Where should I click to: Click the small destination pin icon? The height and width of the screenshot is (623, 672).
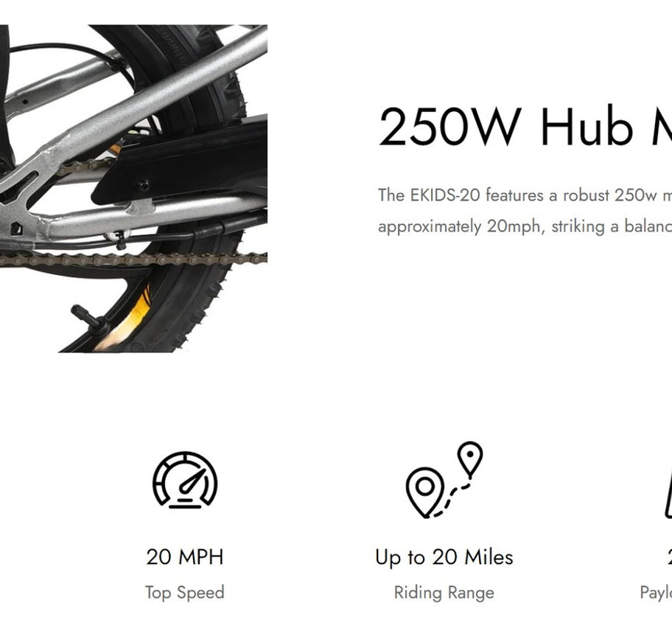470,459
